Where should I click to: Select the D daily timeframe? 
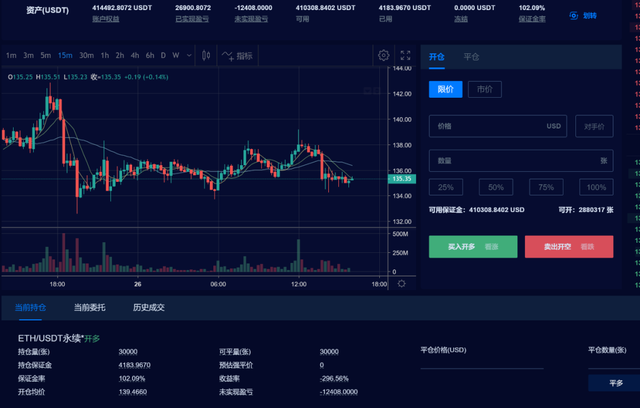(163, 55)
